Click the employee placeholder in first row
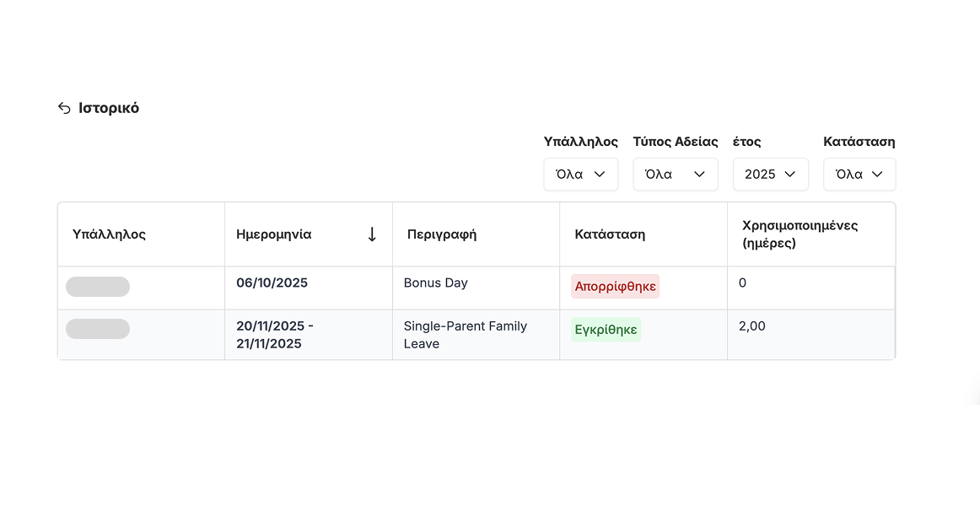Image resolution: width=980 pixels, height=506 pixels. pos(98,287)
